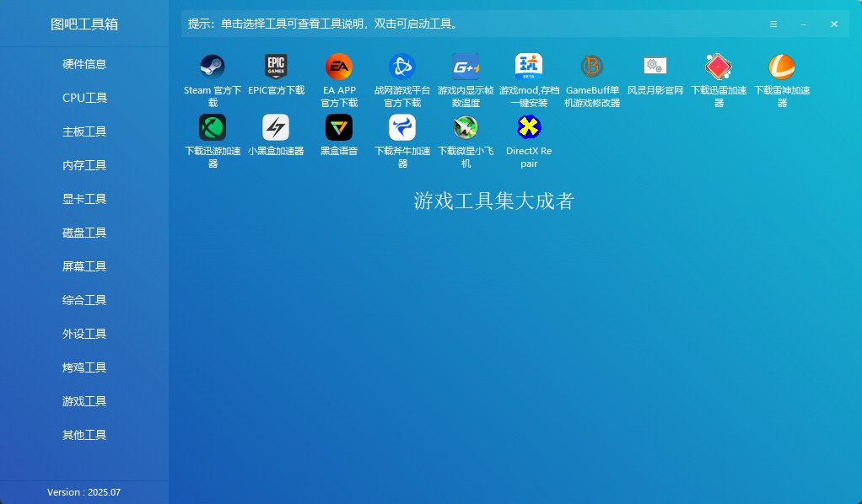The image size is (862, 504).
Task: Select the 下载雷神加速器 orange icon
Action: point(782,67)
